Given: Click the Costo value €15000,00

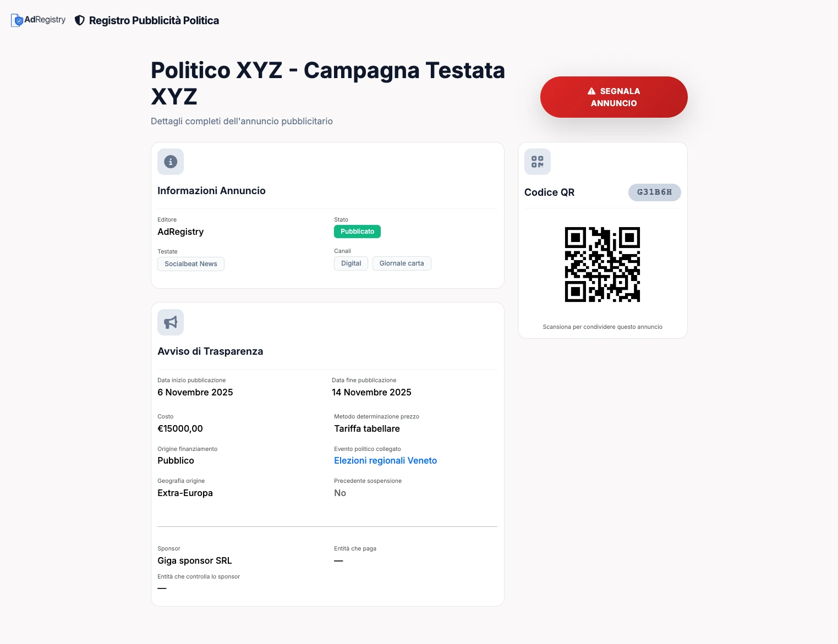Looking at the screenshot, I should coord(180,428).
